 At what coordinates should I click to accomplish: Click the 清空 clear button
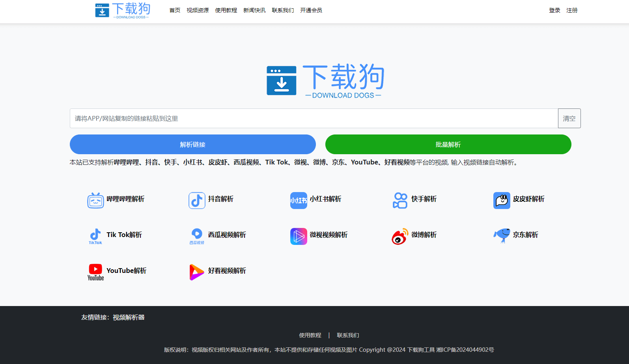coord(569,118)
